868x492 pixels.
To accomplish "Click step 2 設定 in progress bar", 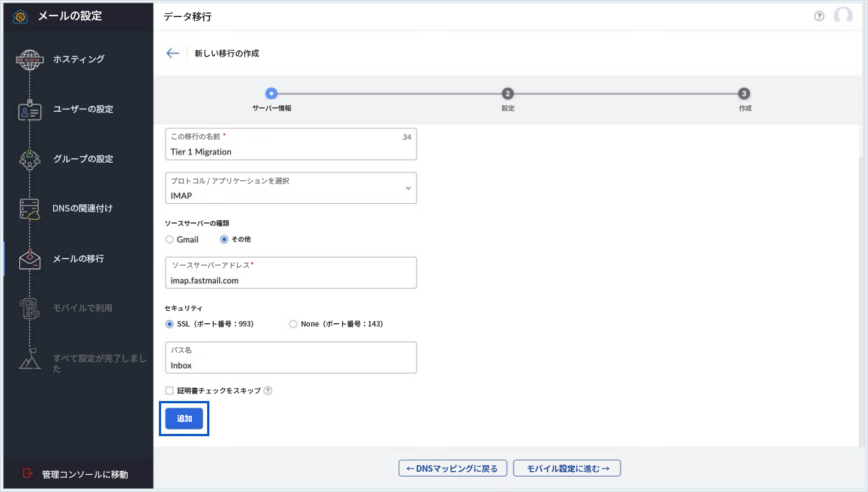I will (507, 94).
